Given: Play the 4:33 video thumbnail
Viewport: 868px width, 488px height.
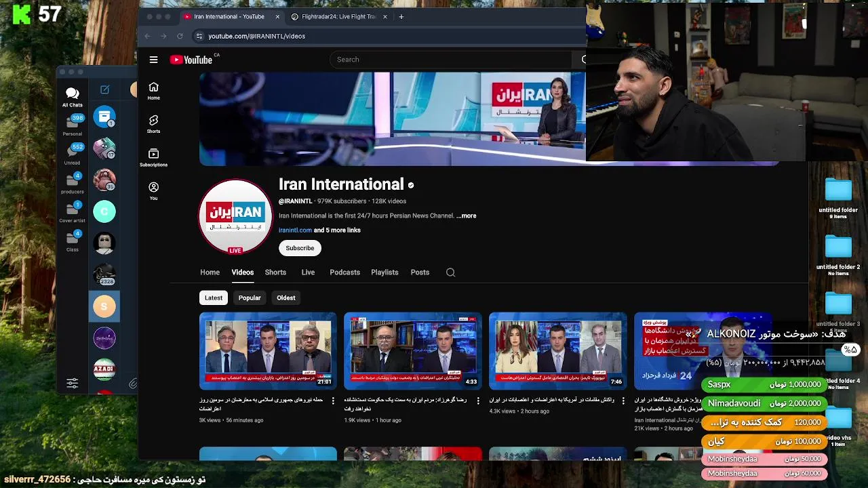Looking at the screenshot, I should 412,351.
